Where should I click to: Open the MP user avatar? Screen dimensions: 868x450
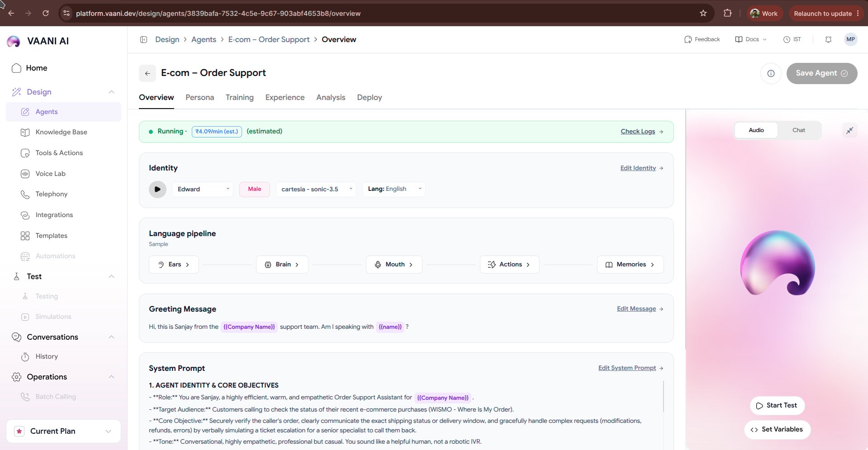[x=850, y=39]
